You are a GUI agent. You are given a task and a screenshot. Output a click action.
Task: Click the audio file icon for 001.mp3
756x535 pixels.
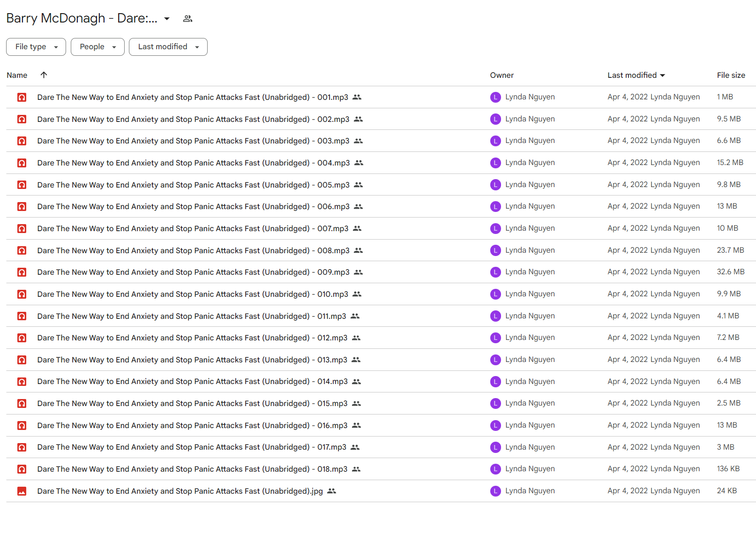point(22,97)
